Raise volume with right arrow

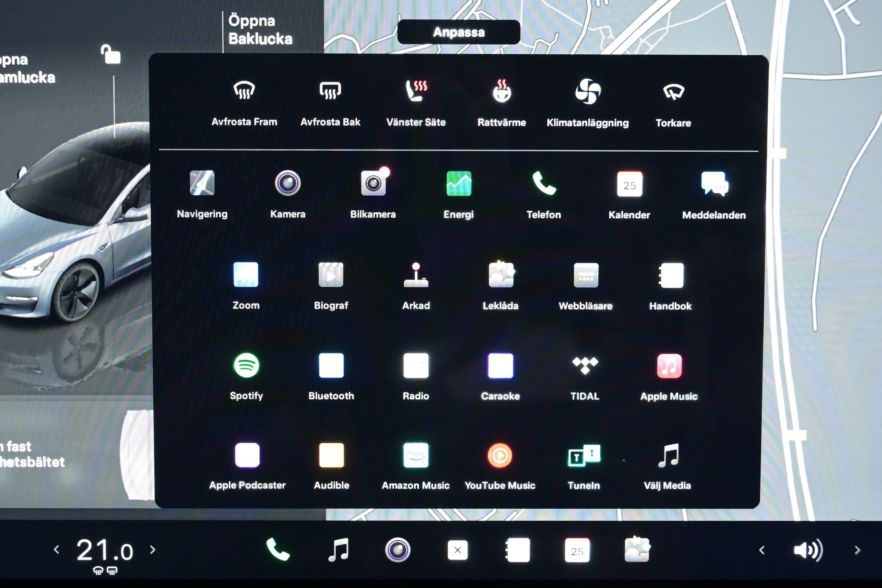[x=857, y=550]
